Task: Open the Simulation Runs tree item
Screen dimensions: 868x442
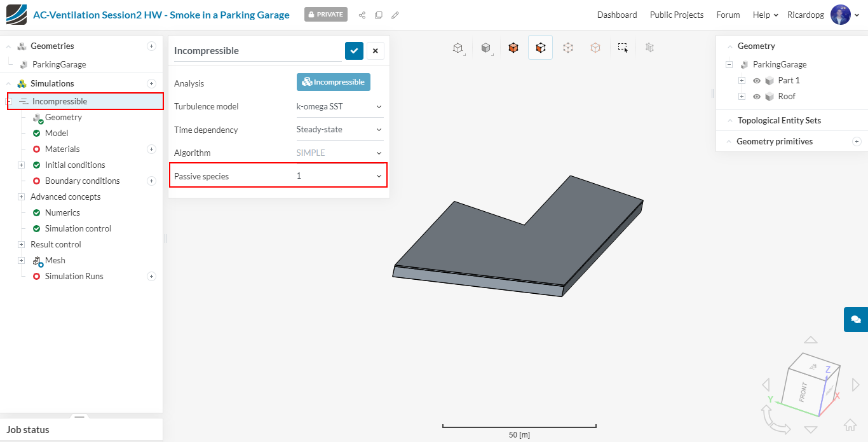Action: point(74,276)
